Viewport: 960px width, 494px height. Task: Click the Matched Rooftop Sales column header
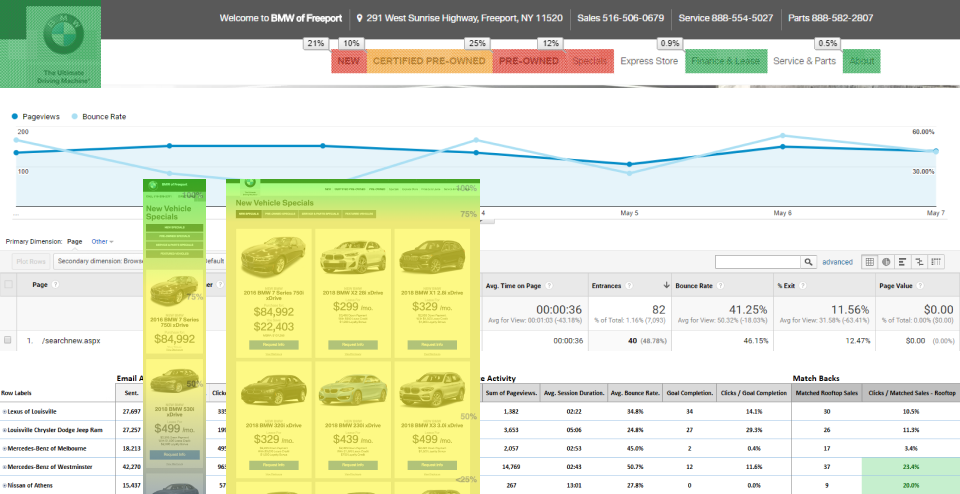(826, 392)
